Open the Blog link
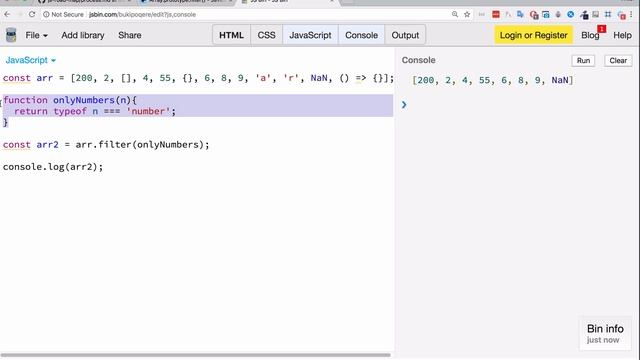This screenshot has width=640, height=360. coord(590,36)
